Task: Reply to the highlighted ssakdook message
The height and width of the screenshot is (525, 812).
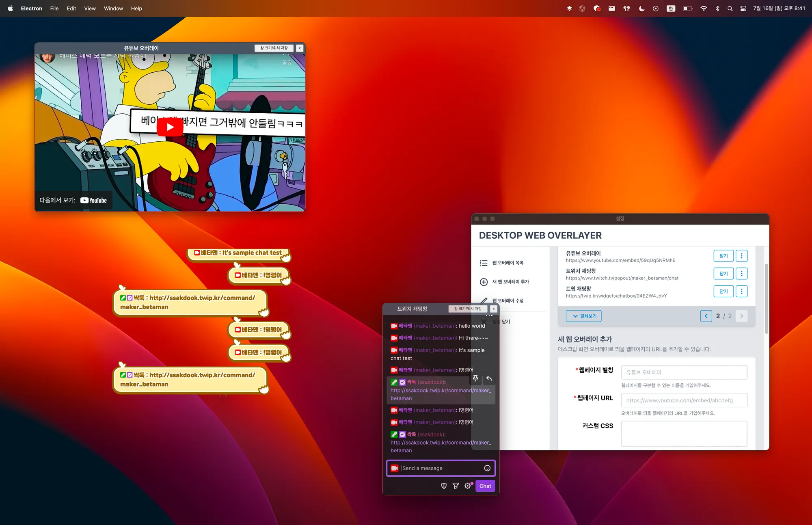Action: click(489, 378)
